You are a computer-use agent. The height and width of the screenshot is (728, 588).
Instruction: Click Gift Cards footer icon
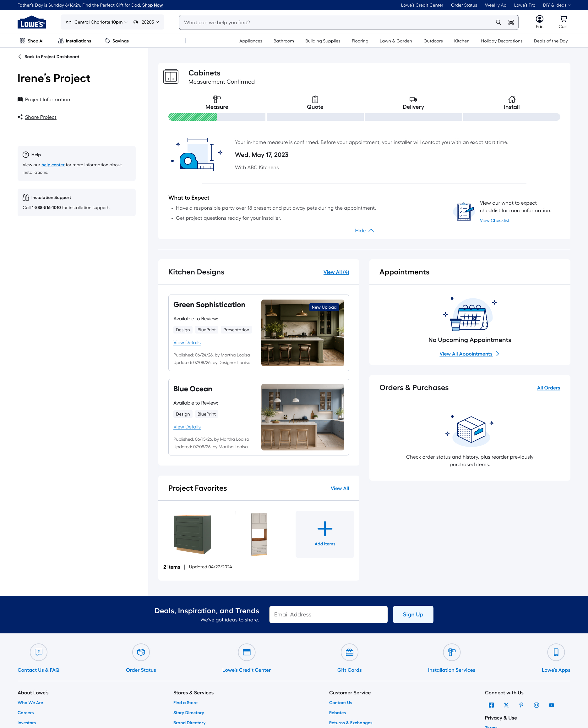pos(350,652)
